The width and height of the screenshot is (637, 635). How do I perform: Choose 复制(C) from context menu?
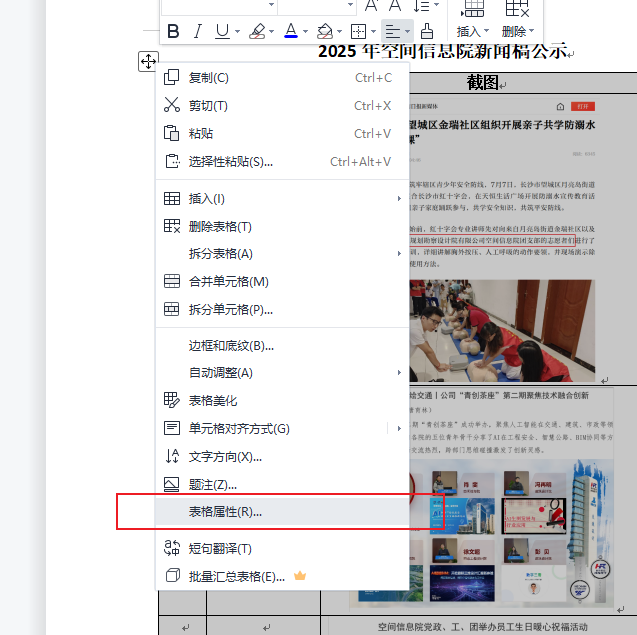(282, 78)
